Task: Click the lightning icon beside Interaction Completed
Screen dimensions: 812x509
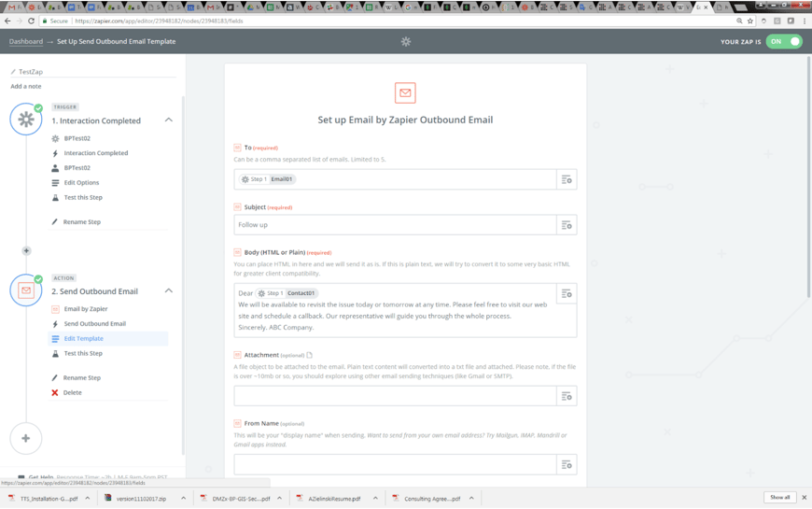Action: 55,153
